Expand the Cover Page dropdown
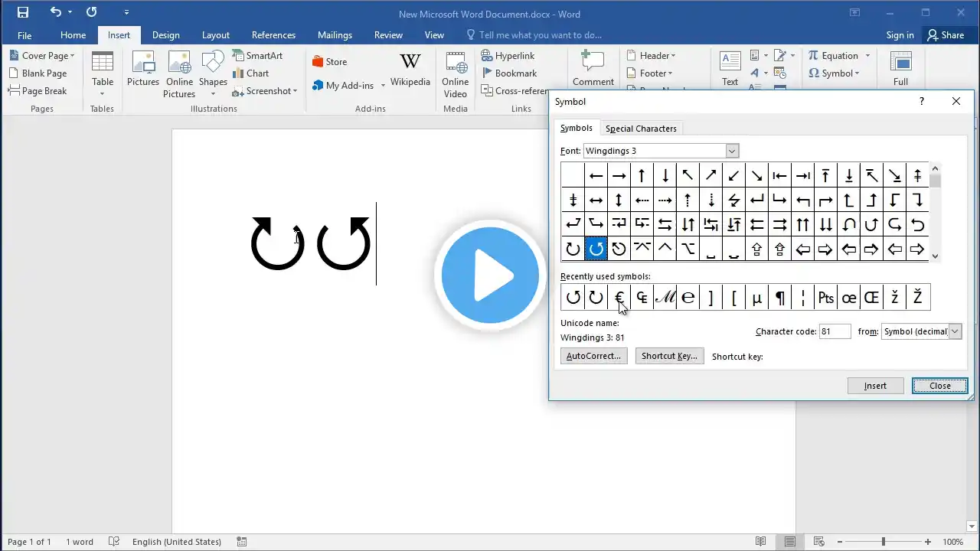 click(72, 56)
